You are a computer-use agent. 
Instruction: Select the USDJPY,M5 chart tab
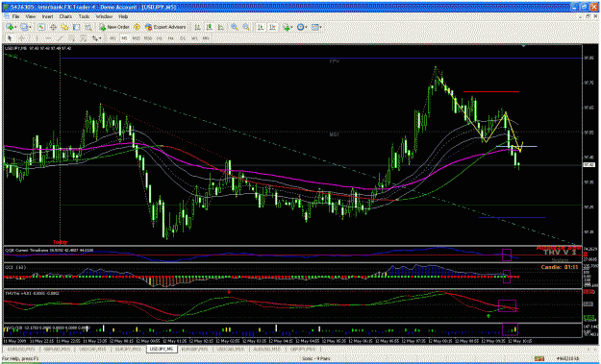163,349
